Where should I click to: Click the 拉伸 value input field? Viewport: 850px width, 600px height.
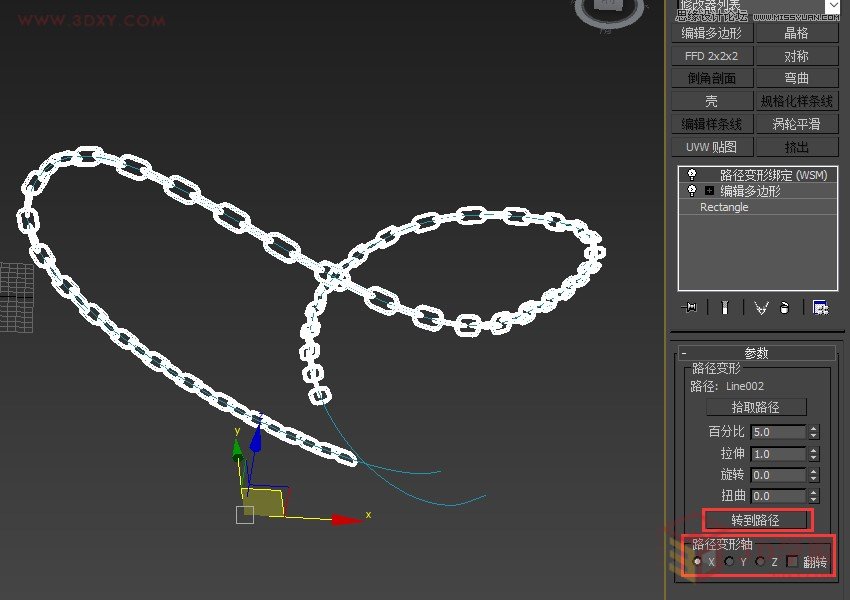777,454
